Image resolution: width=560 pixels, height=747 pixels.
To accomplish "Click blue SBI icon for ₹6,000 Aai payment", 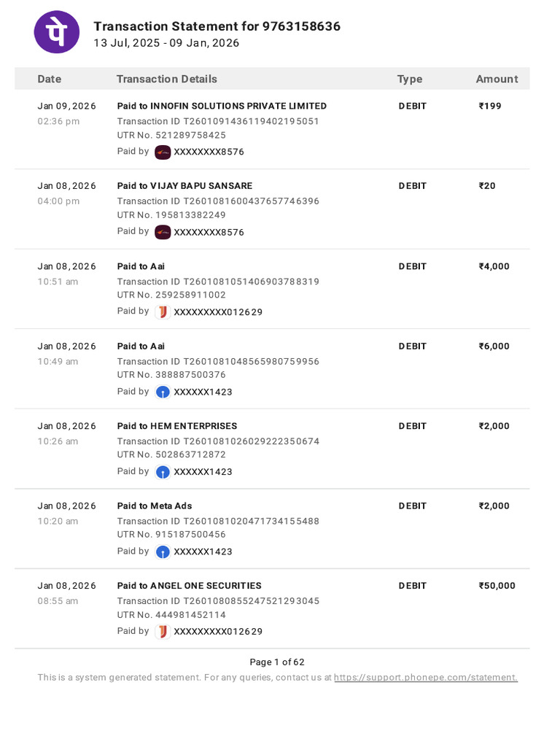I will click(x=163, y=392).
